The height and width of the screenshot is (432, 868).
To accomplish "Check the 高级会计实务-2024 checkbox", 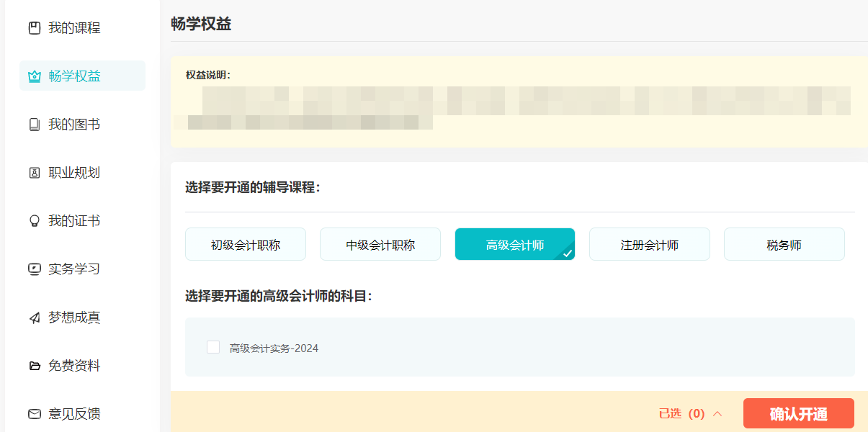I will click(213, 347).
